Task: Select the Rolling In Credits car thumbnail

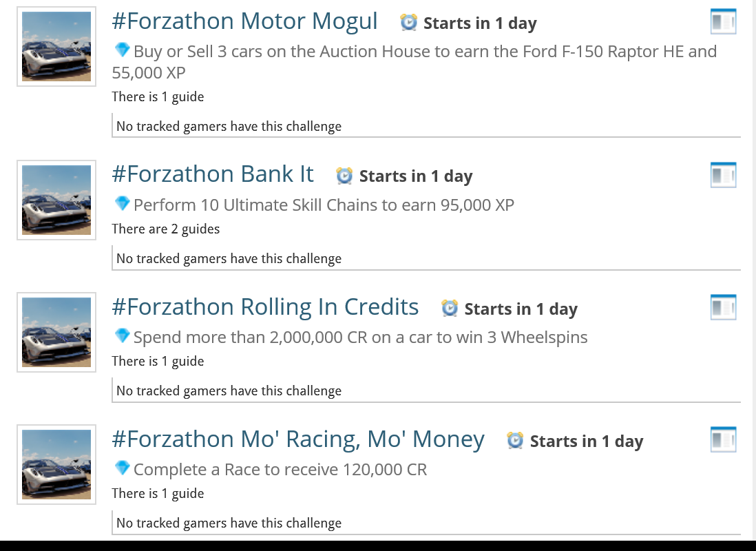Action: [56, 333]
